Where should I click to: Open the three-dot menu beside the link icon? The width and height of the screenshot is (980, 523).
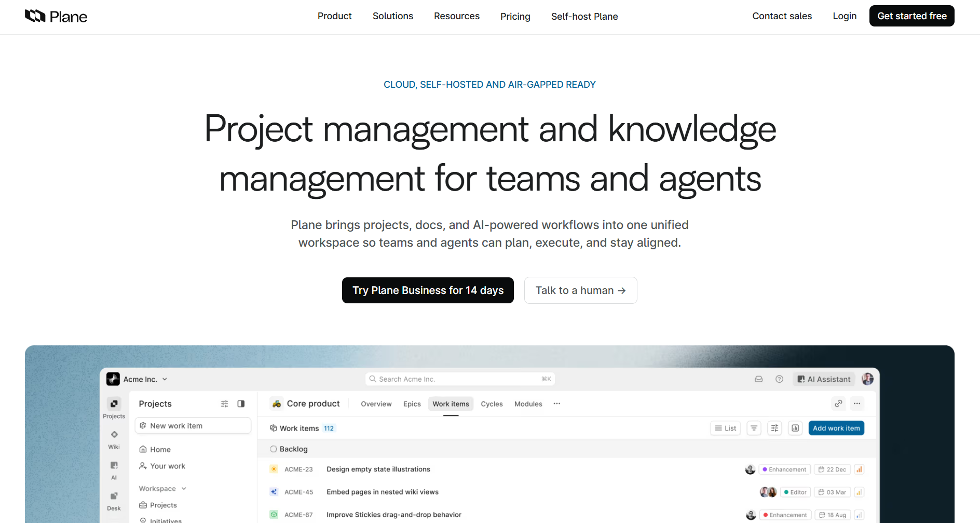(857, 404)
